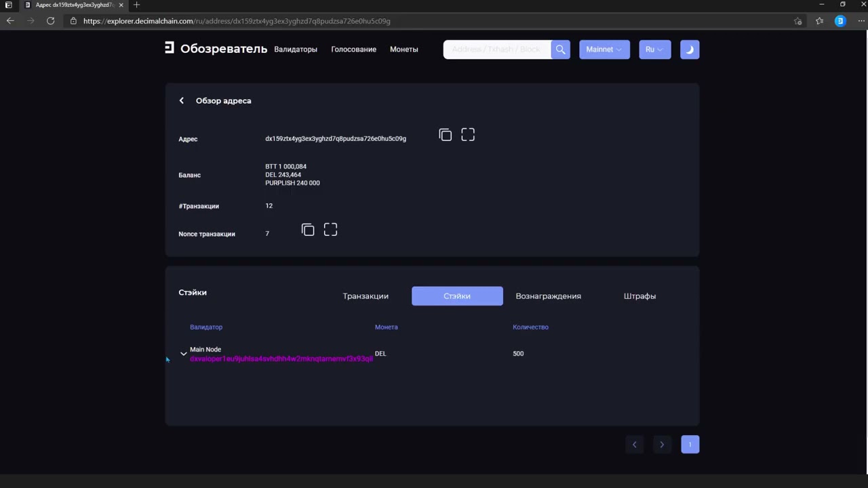Click the DEL 243,464 balance line
This screenshot has height=488, width=868.
tap(283, 175)
